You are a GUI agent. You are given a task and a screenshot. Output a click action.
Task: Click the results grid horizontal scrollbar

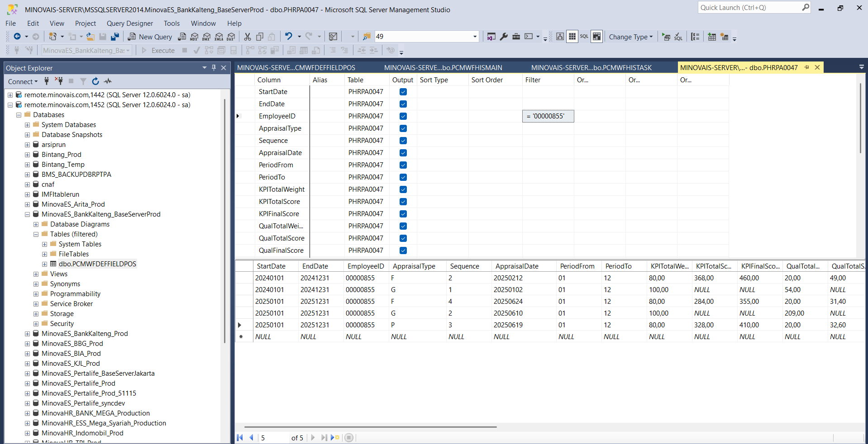370,427
